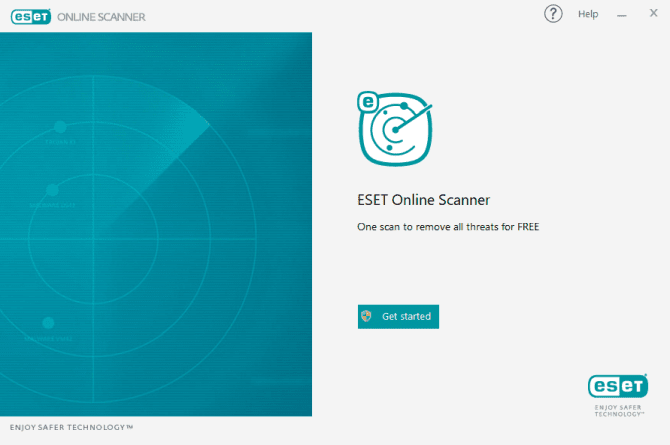Viewport: 670px width, 445px height.
Task: Click the ESET Online Scanner radar logo
Action: pyautogui.click(x=394, y=128)
